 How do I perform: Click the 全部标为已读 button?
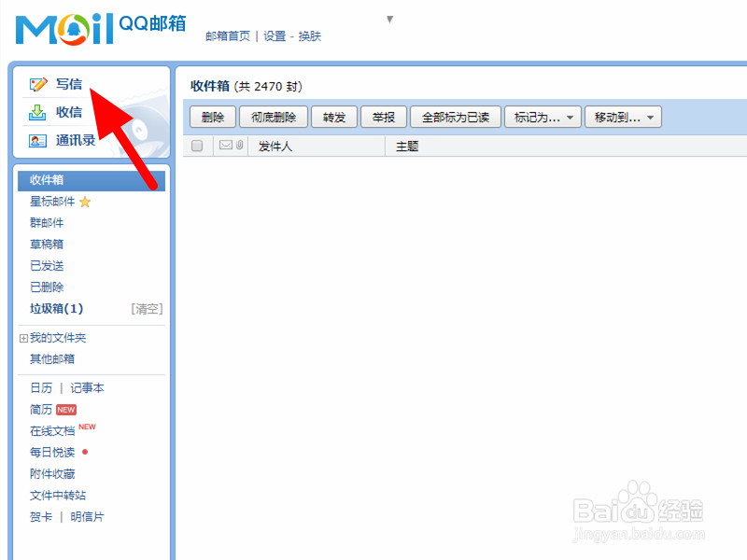456,118
